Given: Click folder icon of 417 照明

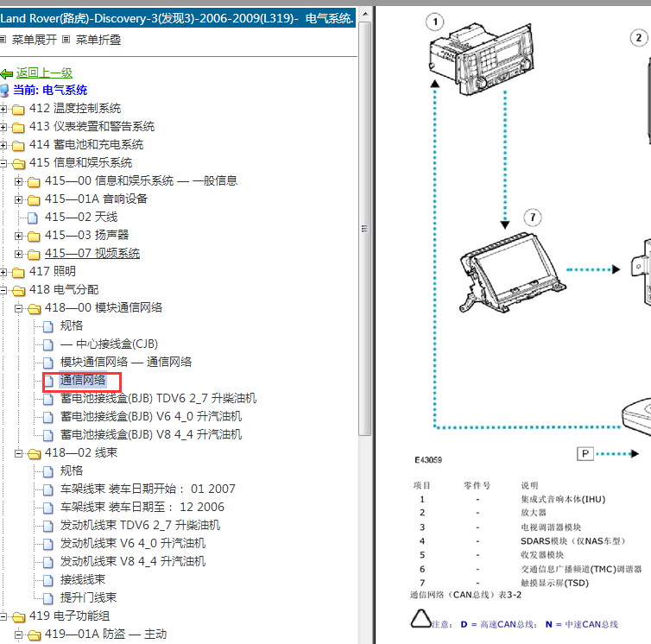Looking at the screenshot, I should coord(18,273).
